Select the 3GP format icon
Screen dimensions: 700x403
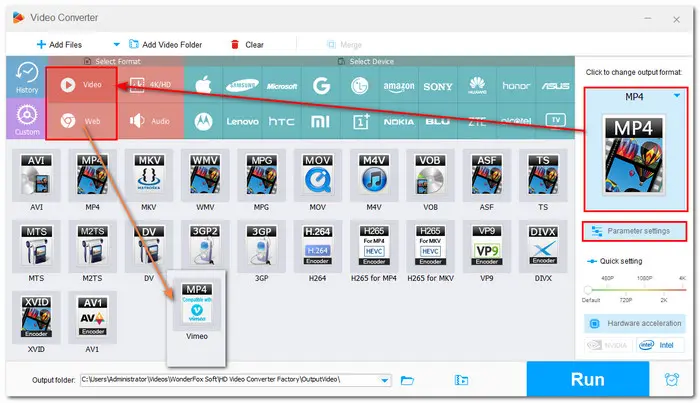(261, 246)
